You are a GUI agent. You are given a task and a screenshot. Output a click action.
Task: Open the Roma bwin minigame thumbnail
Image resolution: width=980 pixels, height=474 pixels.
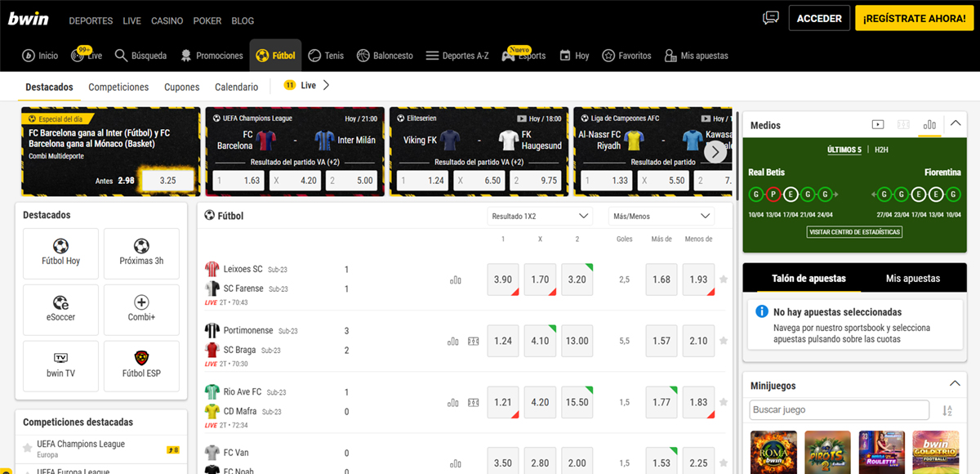(x=773, y=452)
